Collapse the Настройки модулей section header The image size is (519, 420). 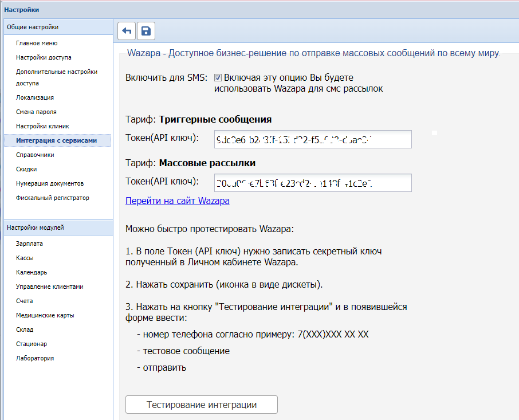tap(57, 227)
